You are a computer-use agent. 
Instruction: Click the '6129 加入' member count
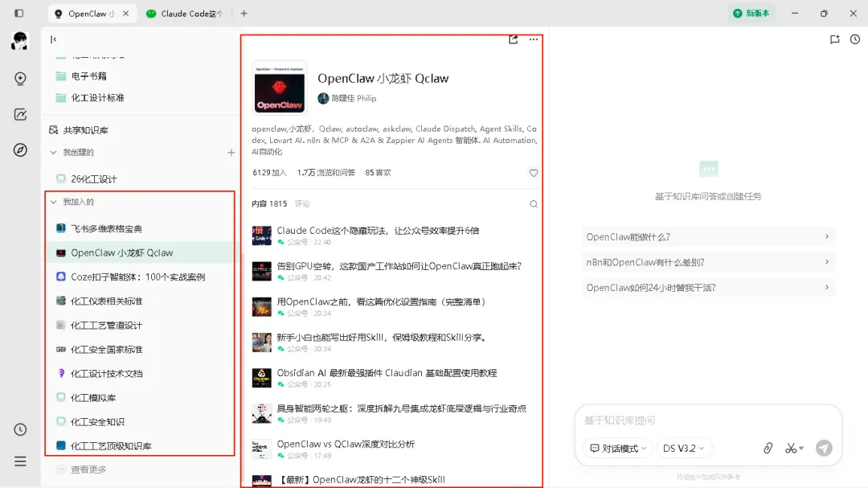[269, 173]
